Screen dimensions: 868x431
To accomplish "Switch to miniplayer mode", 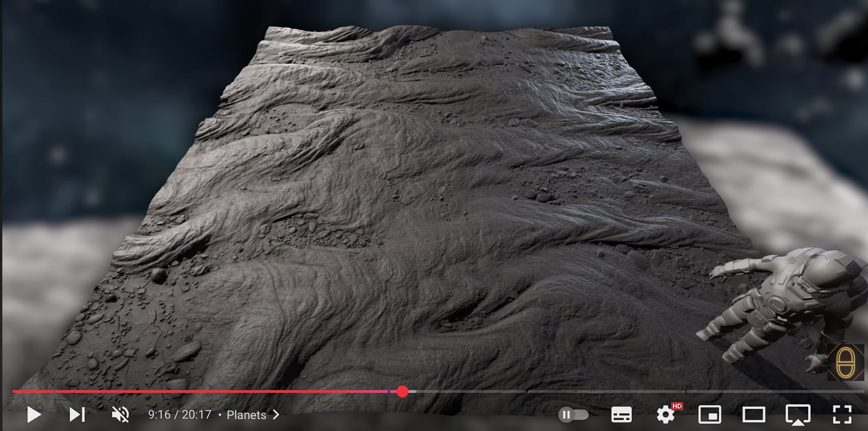I will click(709, 415).
